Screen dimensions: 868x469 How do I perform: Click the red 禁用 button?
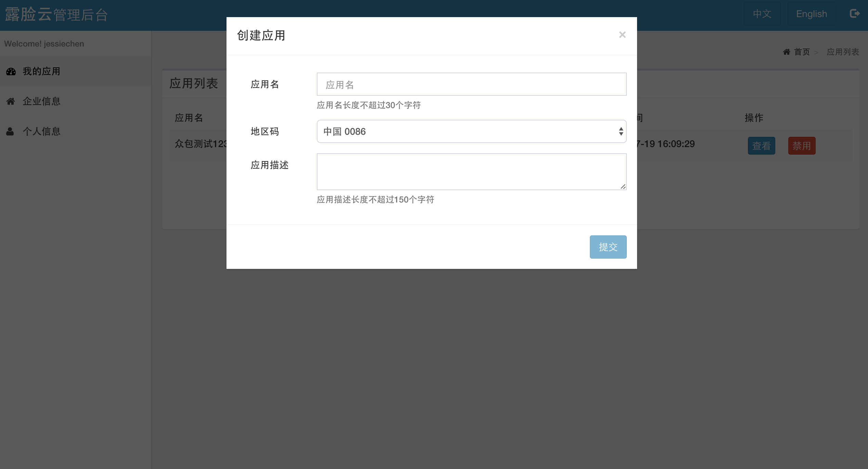pos(802,146)
